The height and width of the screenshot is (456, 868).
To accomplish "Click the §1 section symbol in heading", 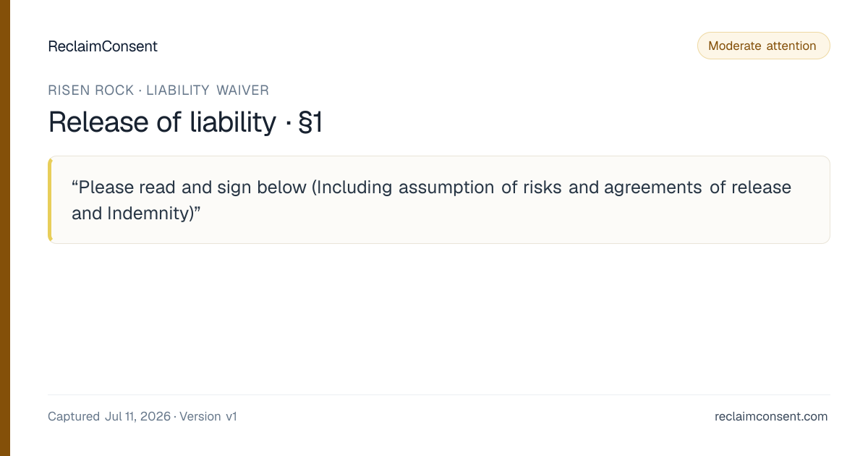I will point(310,122).
